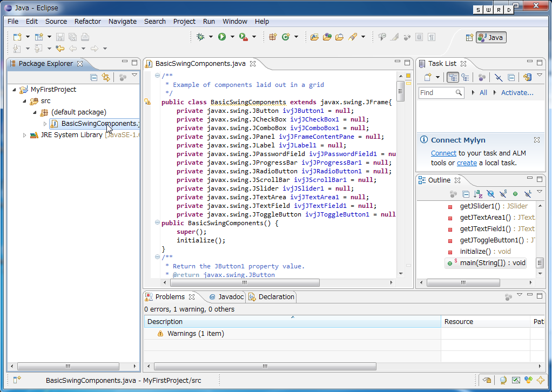Open the Run button dropdown arrow
This screenshot has width=552, height=392.
point(232,37)
